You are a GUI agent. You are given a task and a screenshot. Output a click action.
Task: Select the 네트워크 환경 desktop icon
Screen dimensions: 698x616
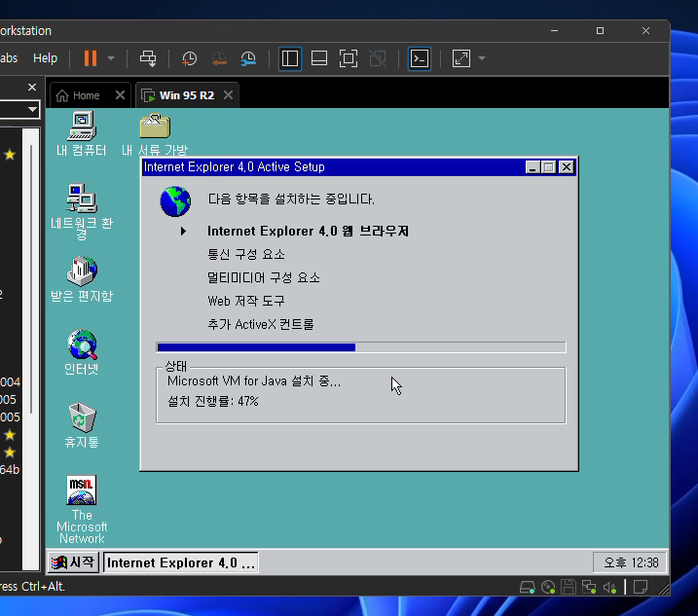pyautogui.click(x=82, y=211)
